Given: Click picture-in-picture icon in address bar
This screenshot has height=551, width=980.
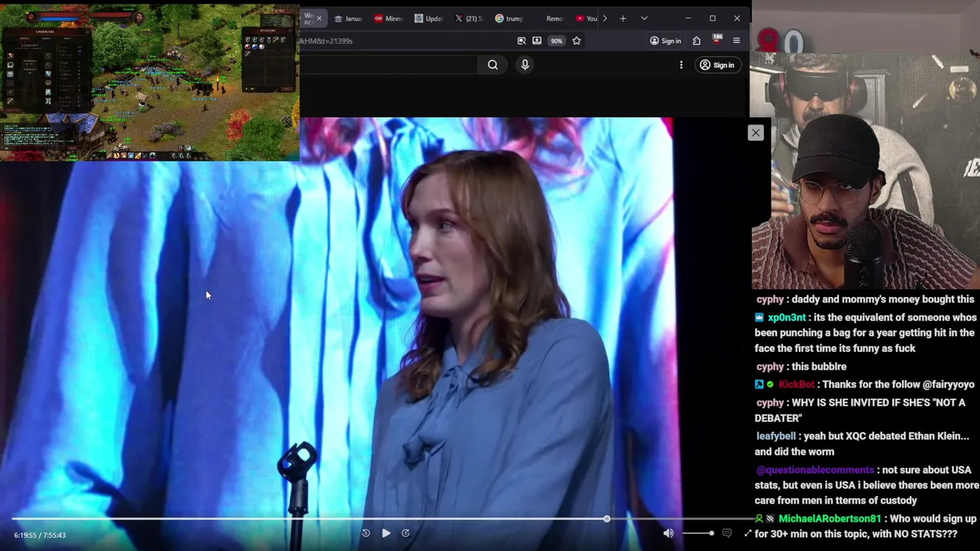Looking at the screenshot, I should (521, 41).
